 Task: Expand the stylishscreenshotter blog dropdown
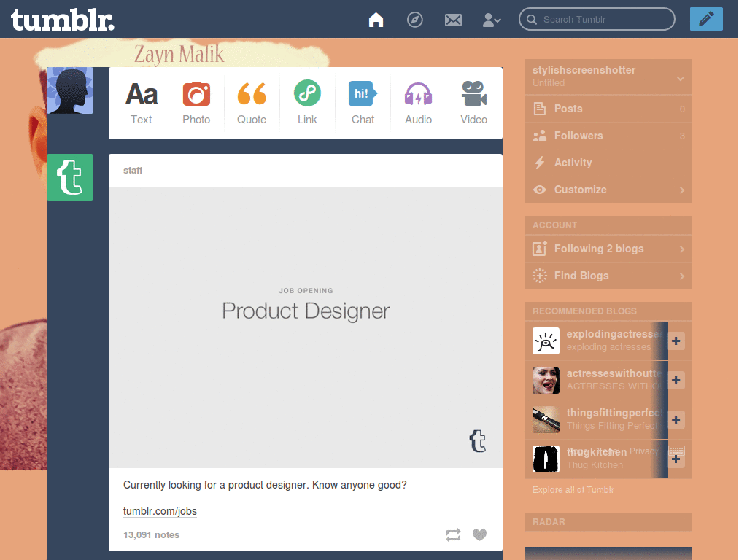pyautogui.click(x=681, y=78)
